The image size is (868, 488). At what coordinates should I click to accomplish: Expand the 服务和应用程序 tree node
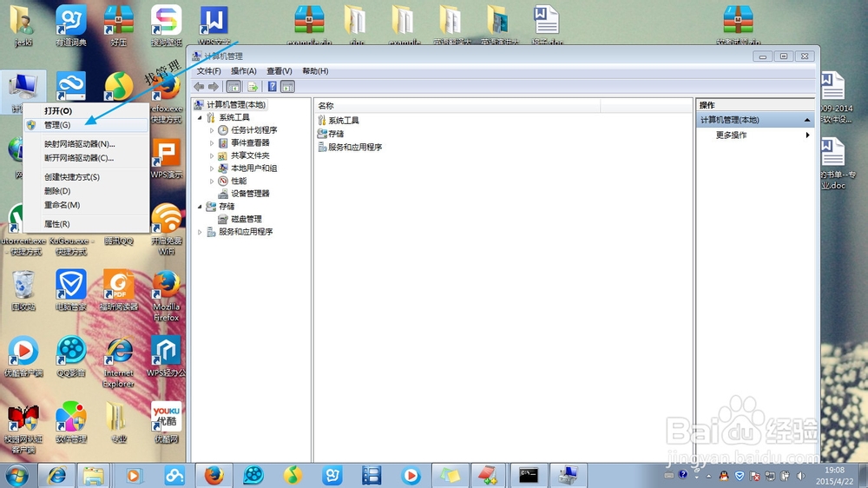[200, 232]
